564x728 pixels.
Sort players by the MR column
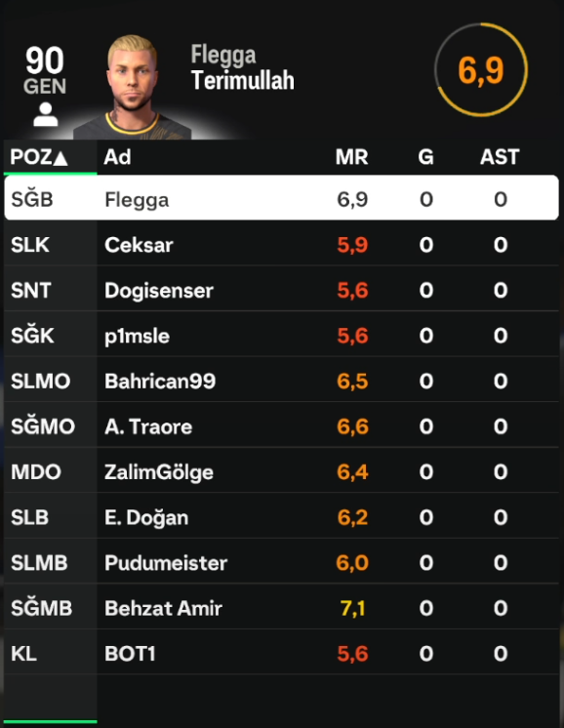point(352,157)
